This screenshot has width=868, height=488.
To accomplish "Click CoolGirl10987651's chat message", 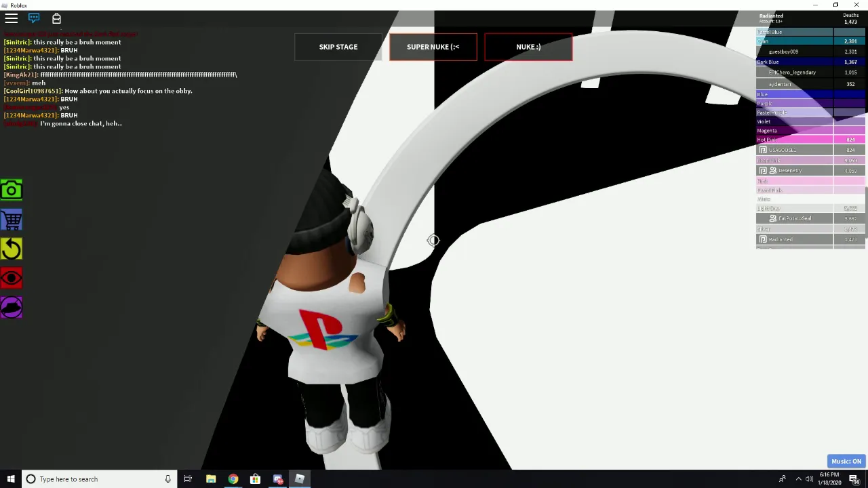I will [x=98, y=91].
